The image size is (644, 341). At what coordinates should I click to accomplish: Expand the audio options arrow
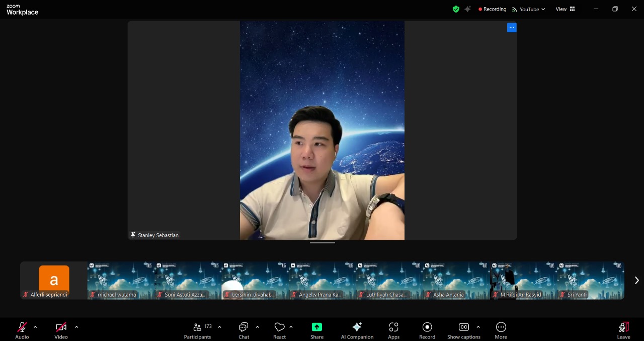(x=35, y=327)
